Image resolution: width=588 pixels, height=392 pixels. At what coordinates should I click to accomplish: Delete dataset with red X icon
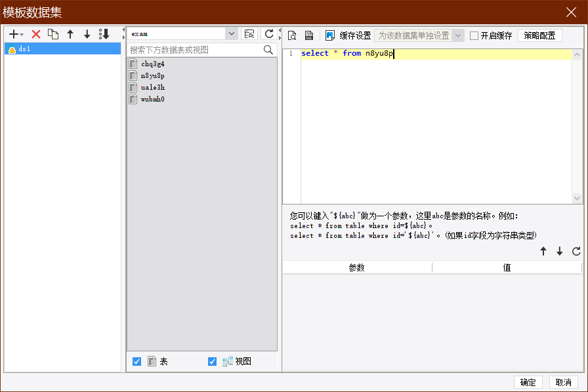click(36, 34)
